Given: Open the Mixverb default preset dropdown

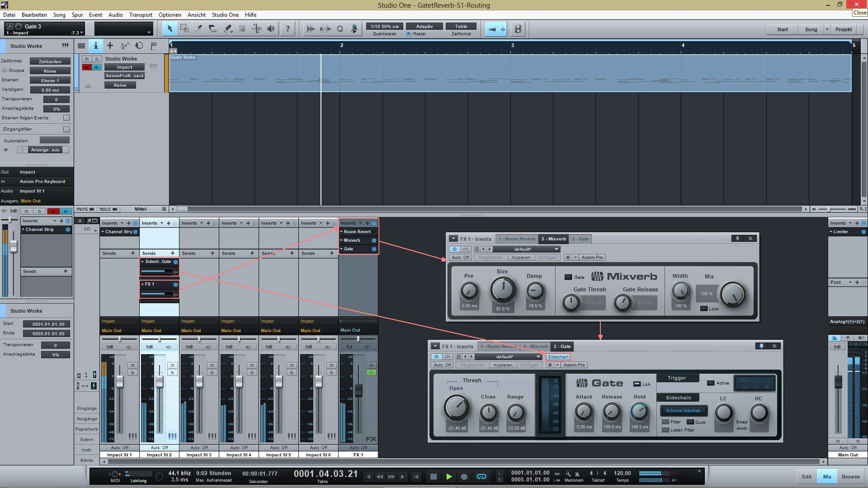Looking at the screenshot, I should [x=527, y=249].
